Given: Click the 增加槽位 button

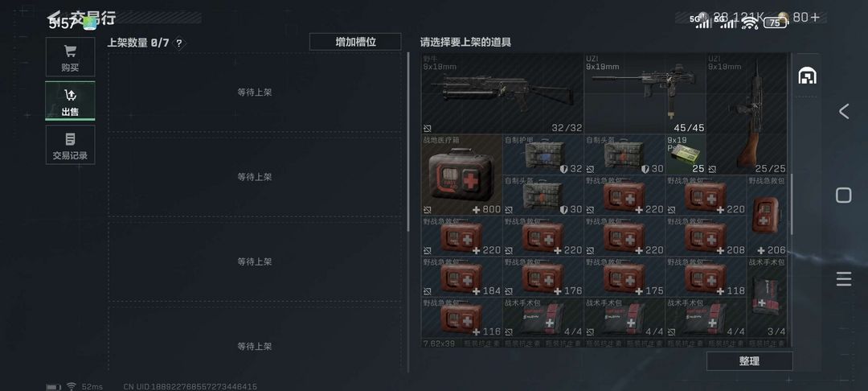Looking at the screenshot, I should pyautogui.click(x=355, y=42).
